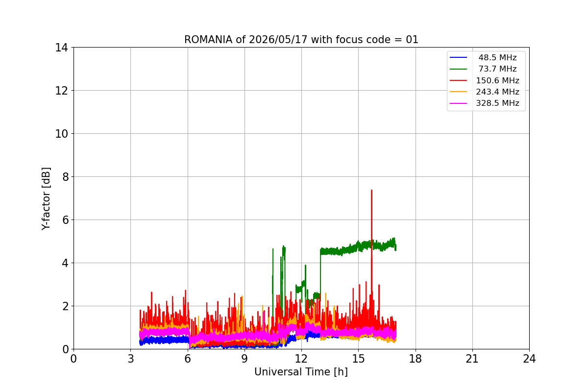Click the x-axis tick label 18

[415, 359]
